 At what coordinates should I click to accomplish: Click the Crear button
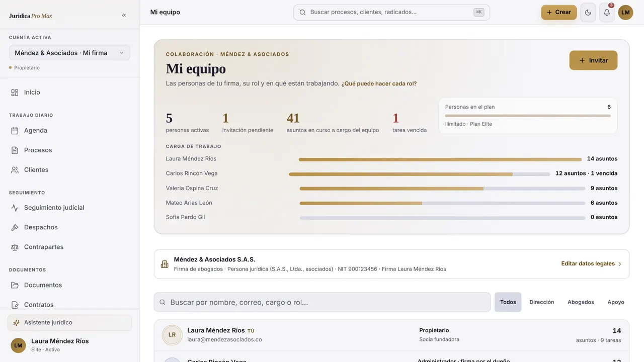(x=559, y=13)
